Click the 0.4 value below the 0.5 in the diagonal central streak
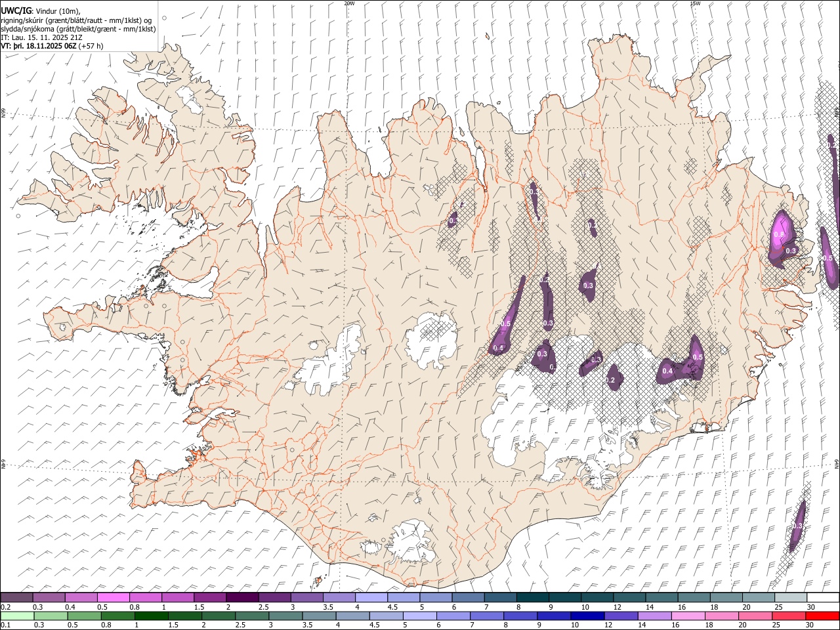The image size is (840, 630). click(x=498, y=348)
